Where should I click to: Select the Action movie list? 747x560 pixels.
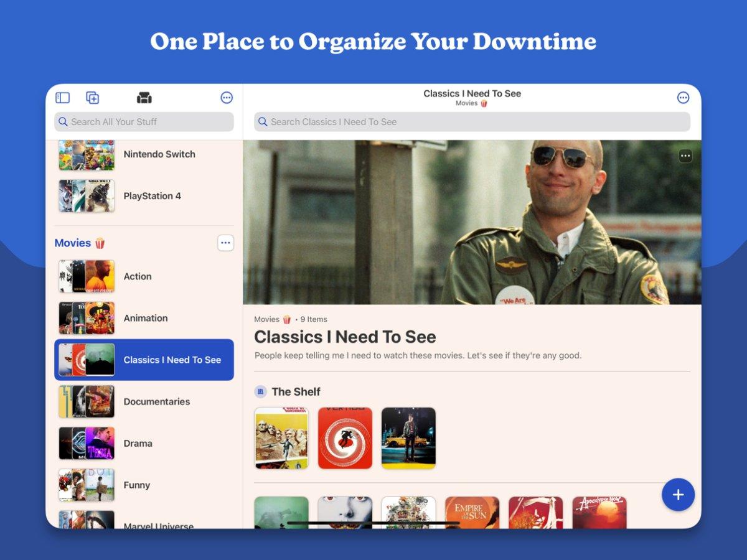pyautogui.click(x=144, y=276)
